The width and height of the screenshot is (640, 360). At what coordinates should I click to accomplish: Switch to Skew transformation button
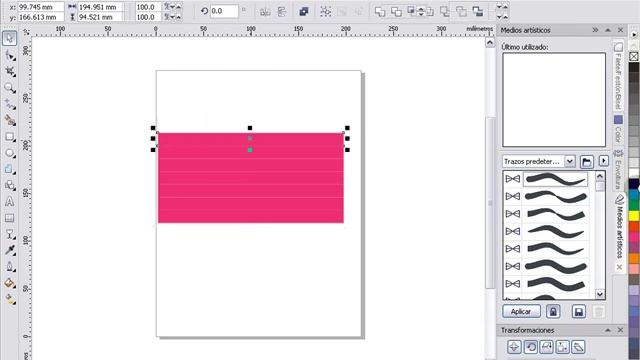[x=578, y=347]
